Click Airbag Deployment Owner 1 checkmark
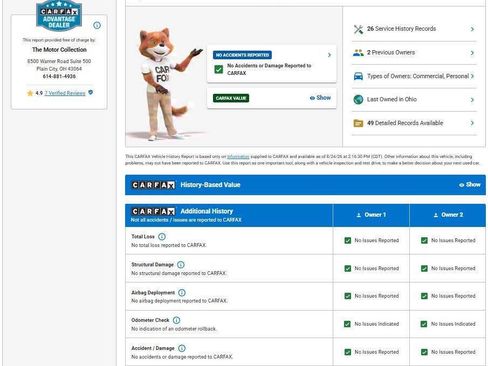 [348, 296]
